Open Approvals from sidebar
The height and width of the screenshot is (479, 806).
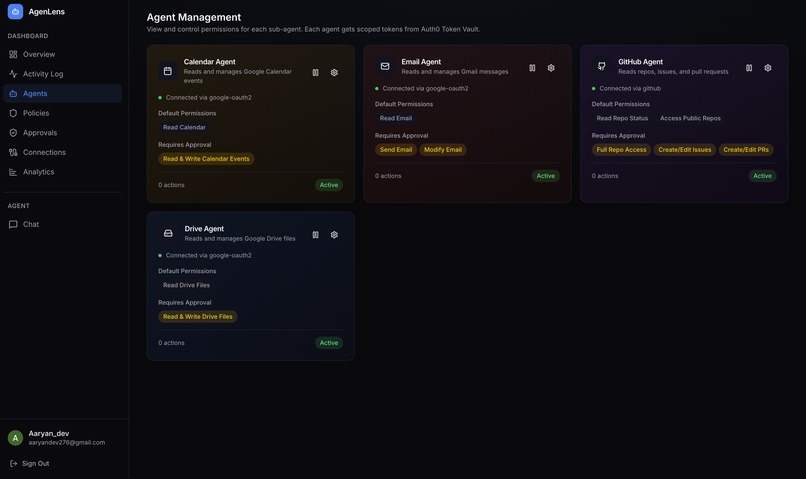[x=62, y=133]
